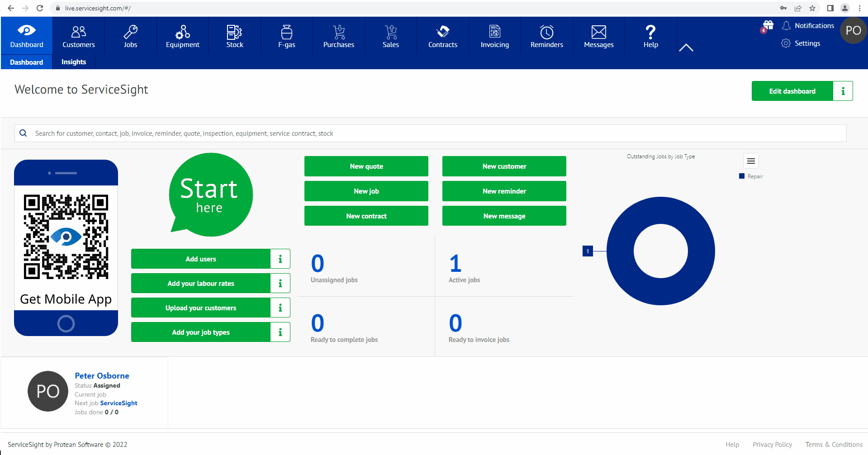The image size is (868, 455).
Task: Select the Dashboard sub-tab
Action: point(27,62)
